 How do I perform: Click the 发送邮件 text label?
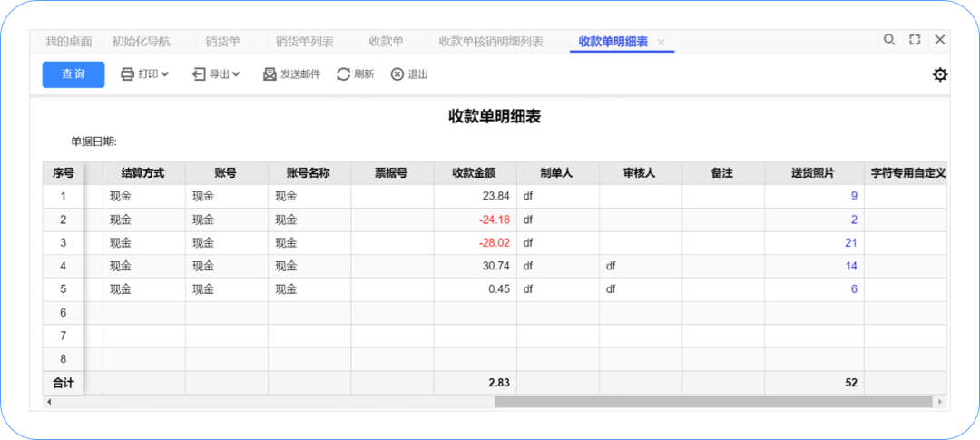pos(300,74)
